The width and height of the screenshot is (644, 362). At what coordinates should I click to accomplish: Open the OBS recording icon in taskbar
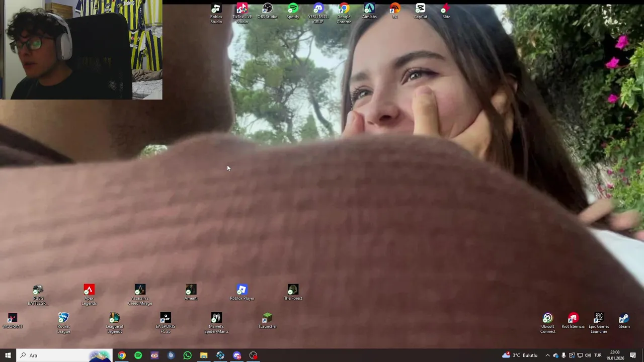(x=253, y=355)
